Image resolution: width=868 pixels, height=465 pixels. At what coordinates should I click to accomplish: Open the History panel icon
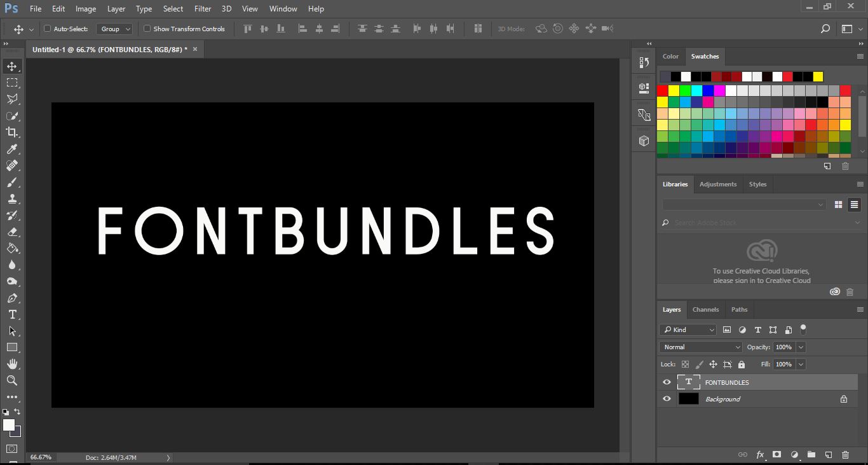click(644, 62)
